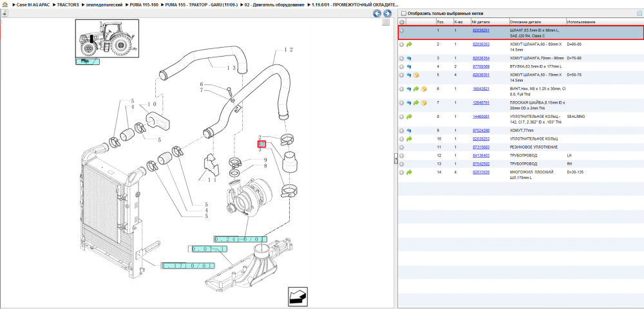
Task: Open cyan radiator reference '1.17 0/01'
Action: pyautogui.click(x=189, y=266)
